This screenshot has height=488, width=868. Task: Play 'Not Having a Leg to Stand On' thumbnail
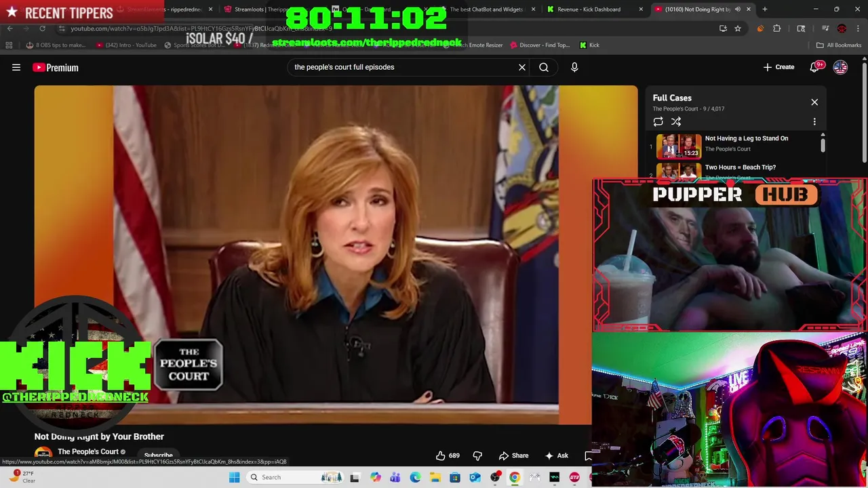tap(678, 146)
